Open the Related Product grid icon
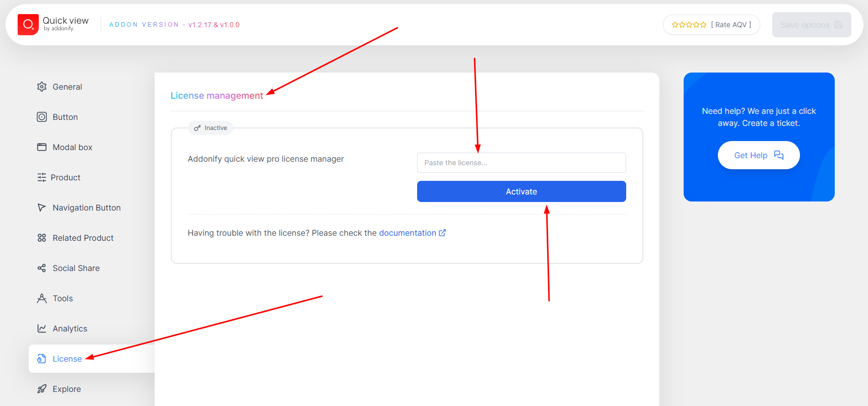Viewport: 868px width, 406px height. (42, 238)
